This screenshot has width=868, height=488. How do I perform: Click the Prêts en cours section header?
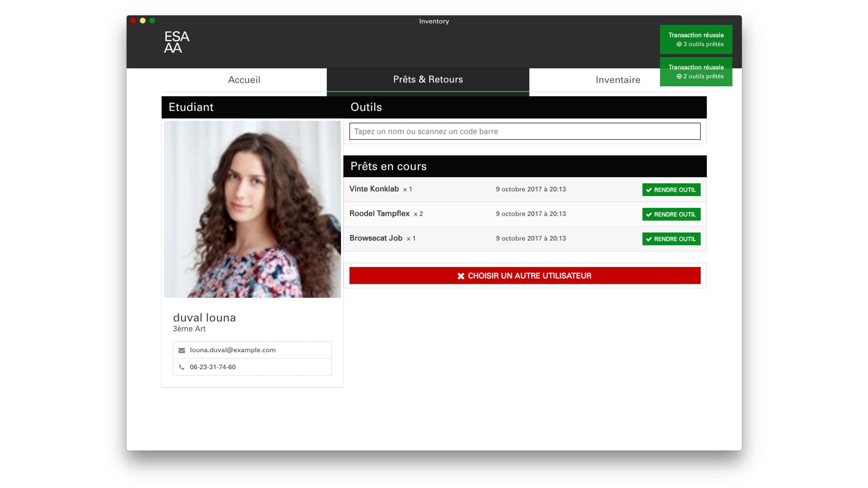(x=525, y=166)
